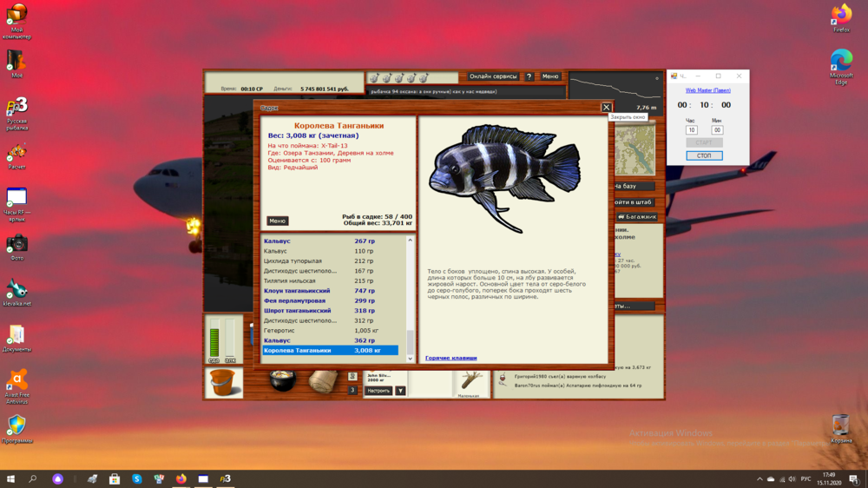Select Дистиходус 167 гр row
This screenshot has width=868, height=488.
[330, 271]
